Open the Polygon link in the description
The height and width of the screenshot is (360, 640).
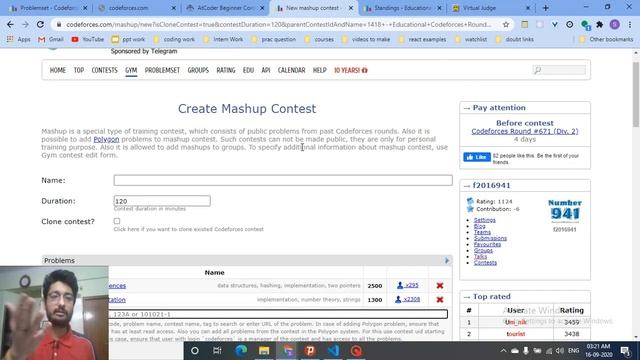[x=106, y=139]
